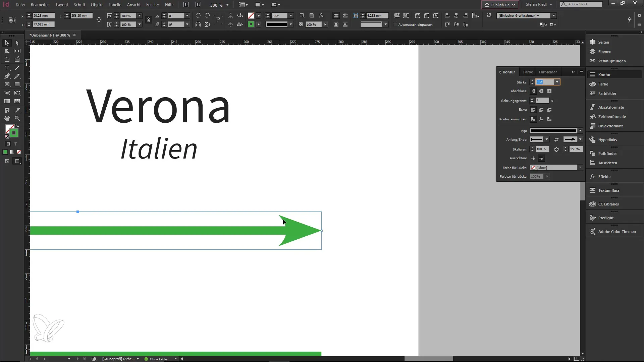The height and width of the screenshot is (362, 644).
Task: Select the Rectangle Frame tool
Action: coord(7,84)
